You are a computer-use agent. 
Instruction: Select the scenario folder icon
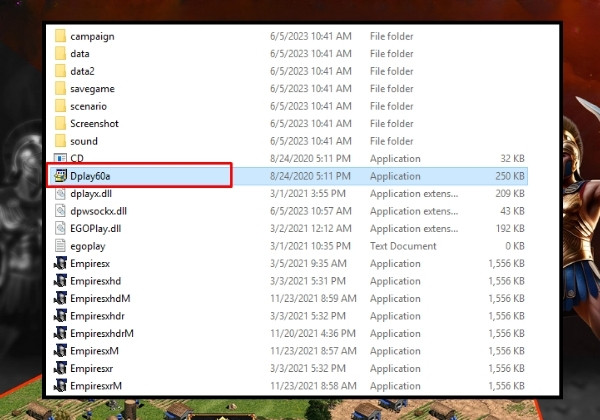click(60, 106)
